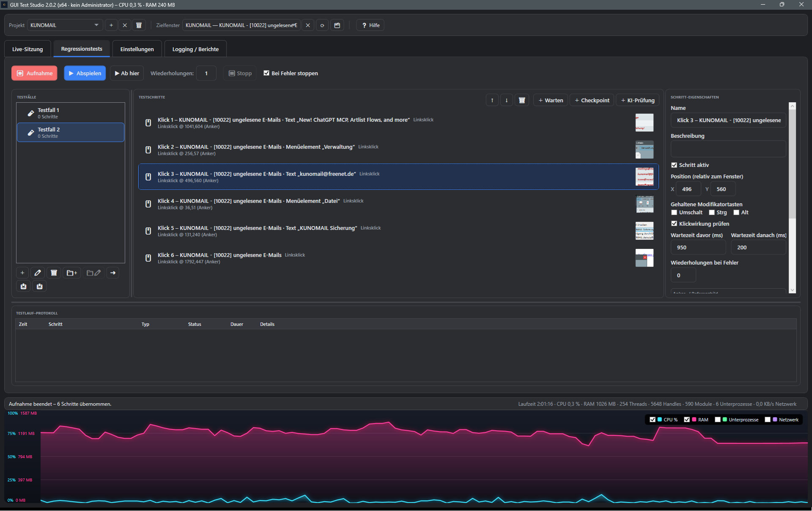The height and width of the screenshot is (511, 812).
Task: Delete the selected test case via trash icon
Action: coord(54,273)
